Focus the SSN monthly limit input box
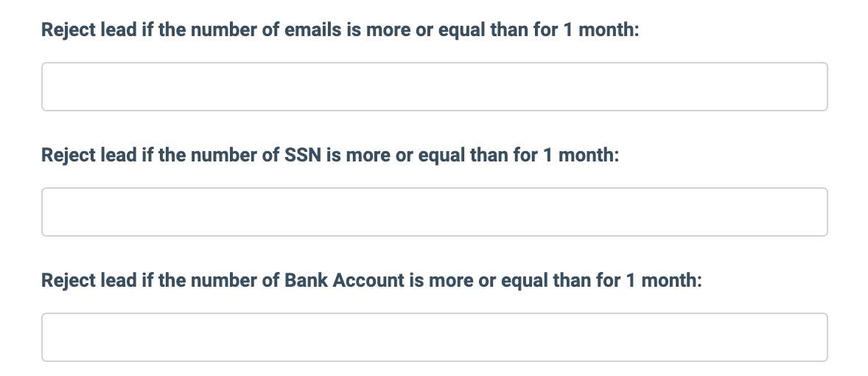 pyautogui.click(x=434, y=212)
